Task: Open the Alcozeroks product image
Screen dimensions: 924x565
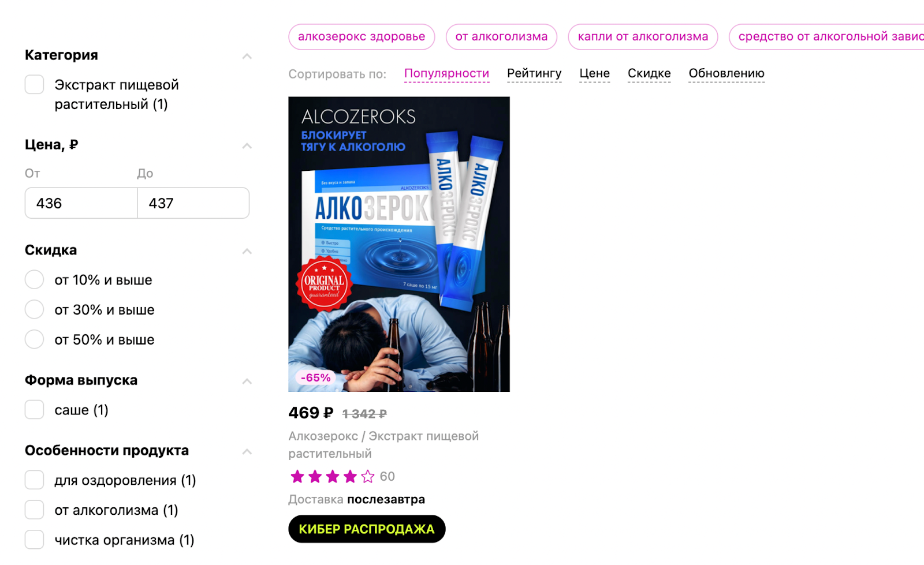Action: 399,244
